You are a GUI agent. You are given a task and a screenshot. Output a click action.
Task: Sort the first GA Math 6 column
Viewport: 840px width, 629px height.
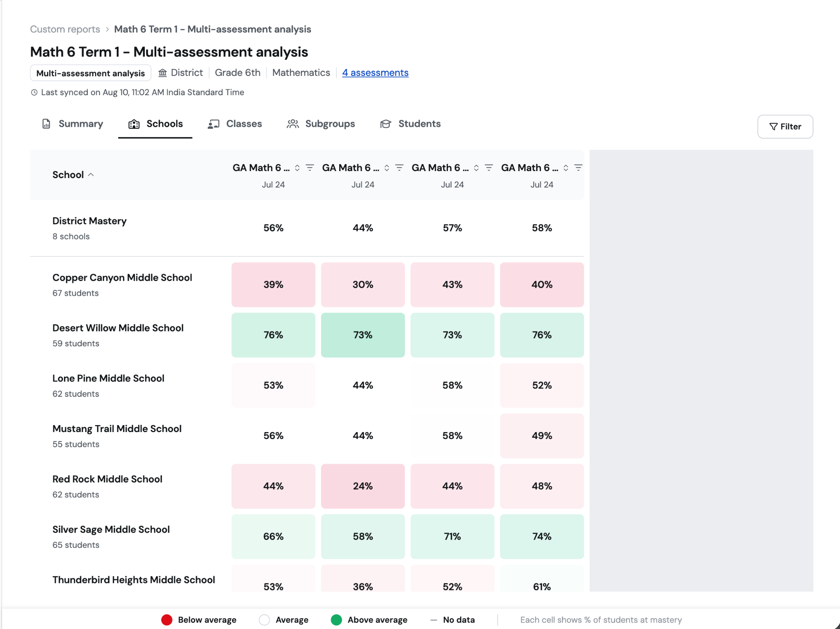297,168
